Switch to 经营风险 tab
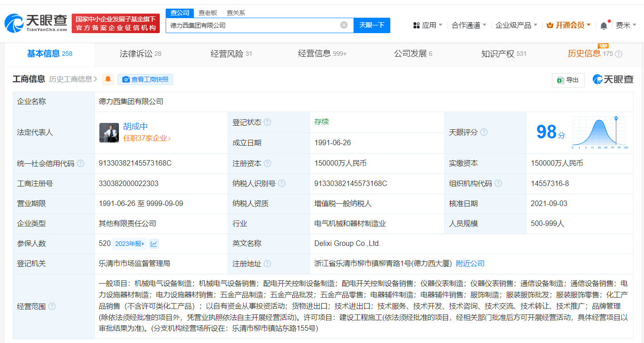Image resolution: width=644 pixels, height=343 pixels. [x=231, y=54]
